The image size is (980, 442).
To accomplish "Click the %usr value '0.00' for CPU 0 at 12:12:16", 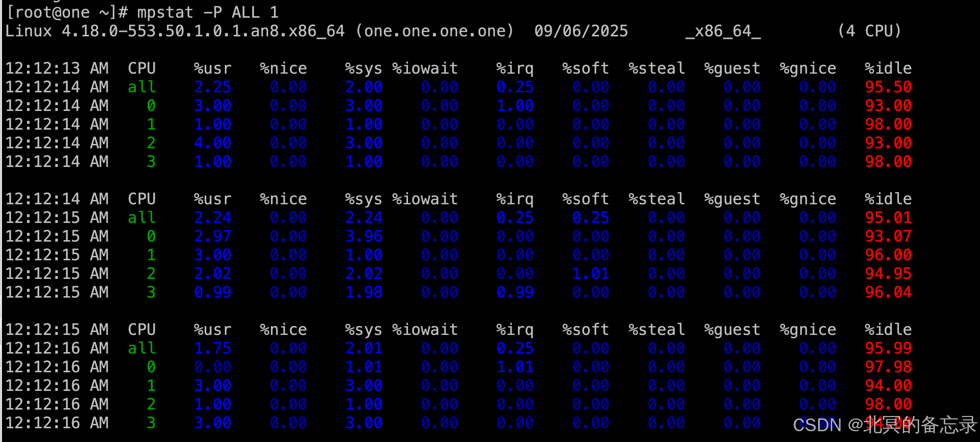I will point(213,367).
